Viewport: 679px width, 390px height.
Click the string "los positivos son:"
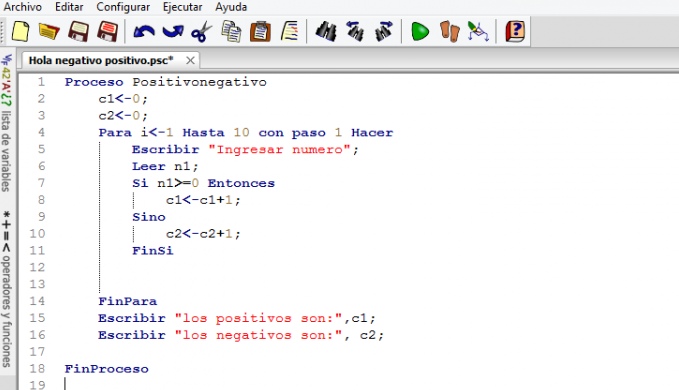point(259,318)
